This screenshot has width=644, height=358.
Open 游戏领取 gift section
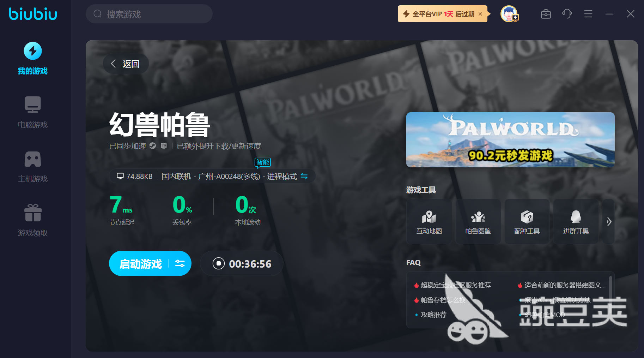pos(33,221)
